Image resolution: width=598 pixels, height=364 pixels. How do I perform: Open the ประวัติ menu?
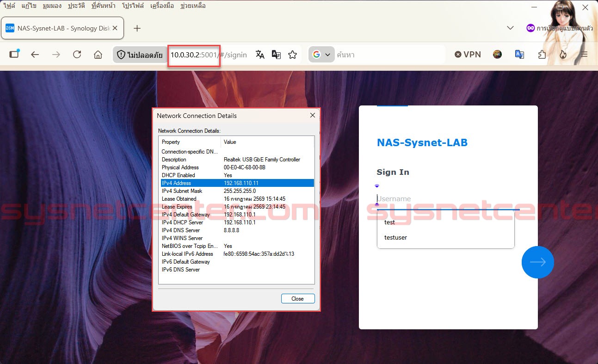[x=77, y=6]
